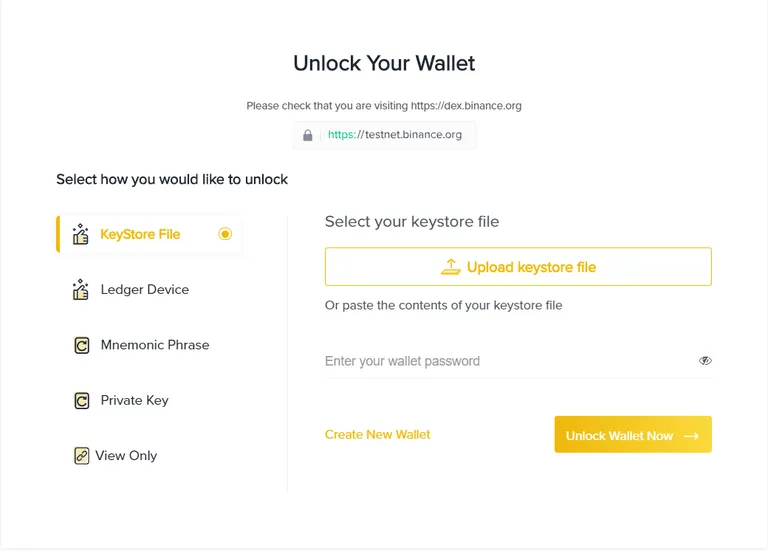
Task: Click the Ledger Device icon
Action: point(80,289)
